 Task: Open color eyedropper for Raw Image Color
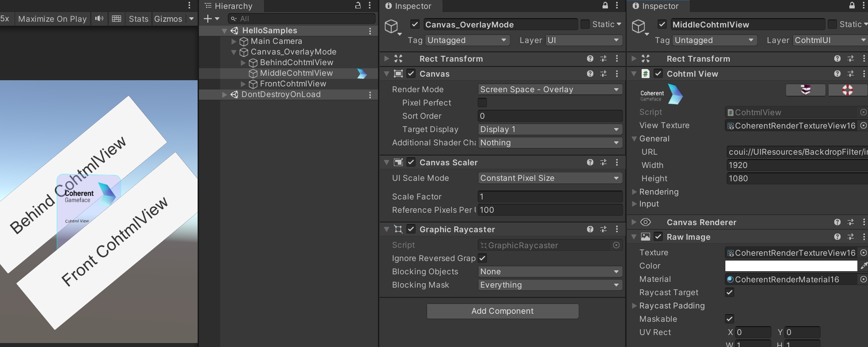click(x=864, y=266)
